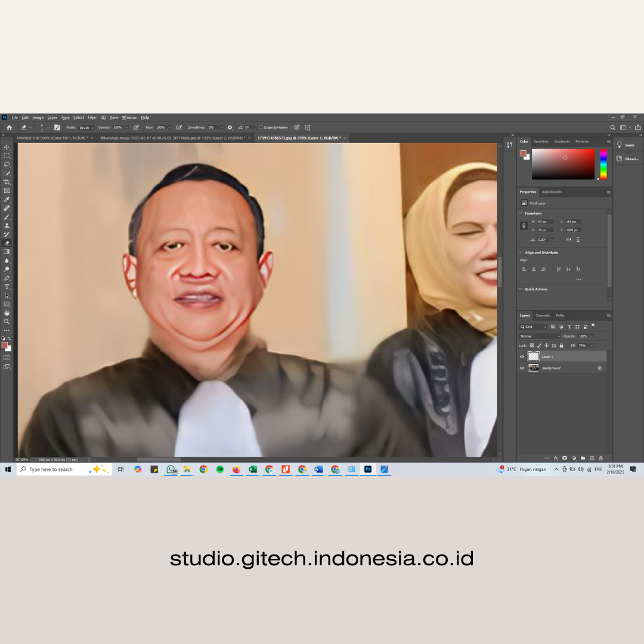Enable the Erase to History checkbox

pyautogui.click(x=261, y=128)
